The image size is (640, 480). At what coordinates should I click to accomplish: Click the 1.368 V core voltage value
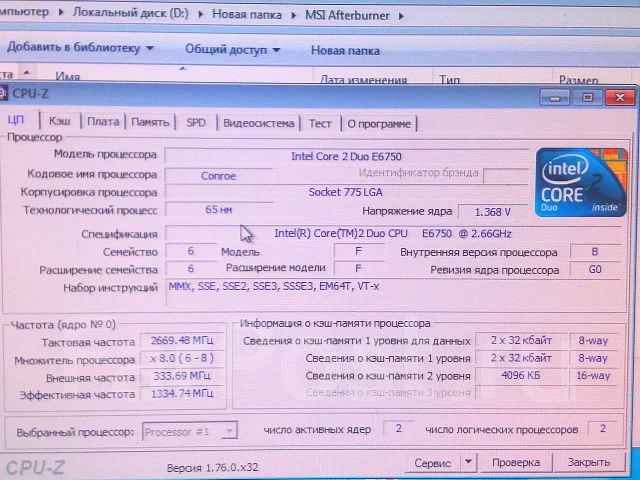(493, 212)
